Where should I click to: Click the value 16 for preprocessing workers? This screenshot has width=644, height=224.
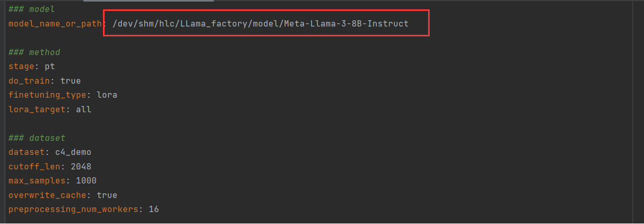pyautogui.click(x=153, y=209)
